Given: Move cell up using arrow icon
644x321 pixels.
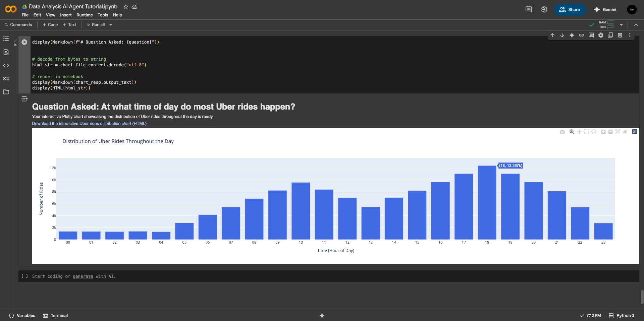Looking at the screenshot, I should point(552,35).
